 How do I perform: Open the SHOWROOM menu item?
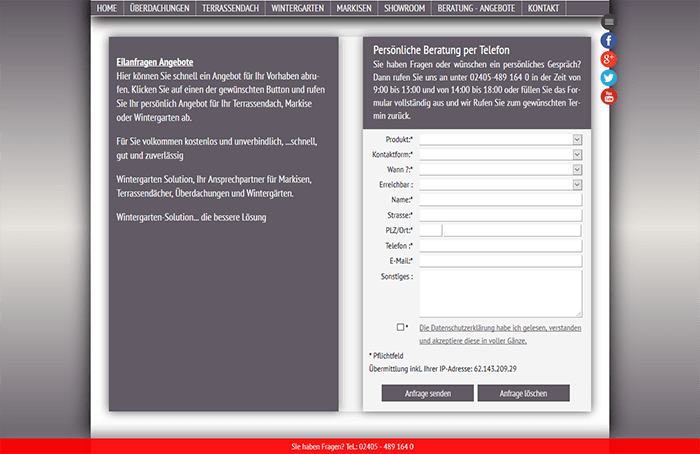tap(404, 8)
